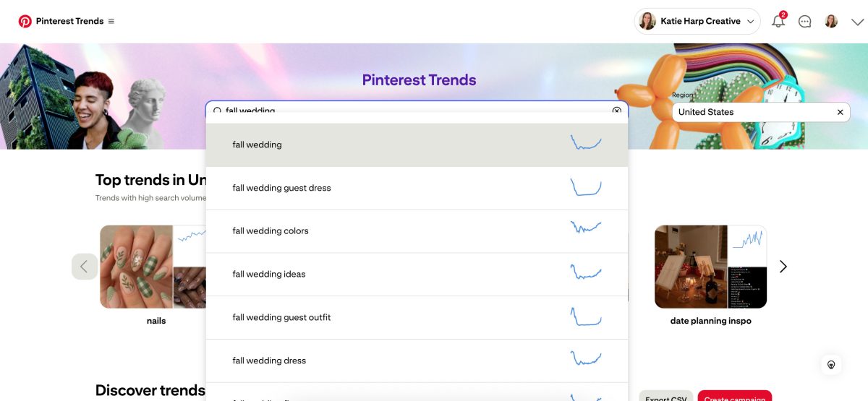
Task: Open the date planning inspo thumbnail
Action: point(691,267)
